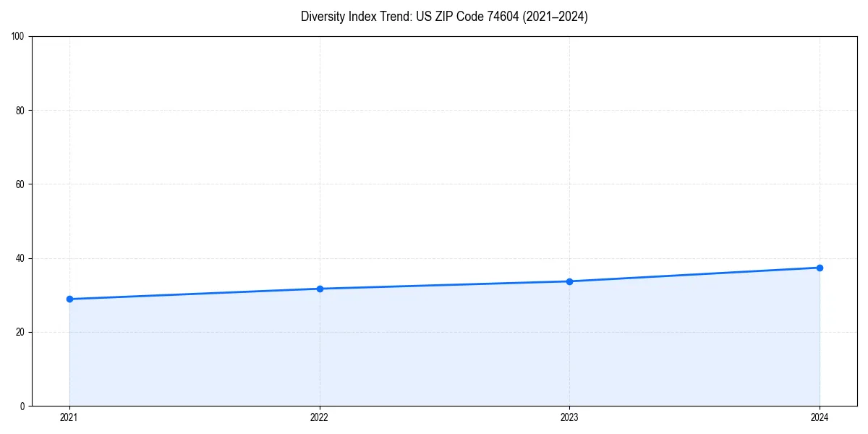This screenshot has width=868, height=434.
Task: Click the blue trend line between 2021 and 2022
Action: [x=195, y=294]
